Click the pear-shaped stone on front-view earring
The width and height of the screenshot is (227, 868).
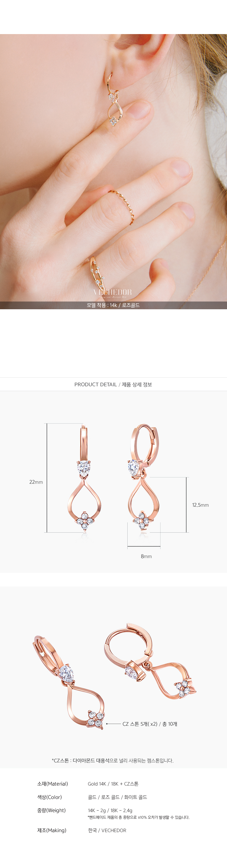pos(84,469)
